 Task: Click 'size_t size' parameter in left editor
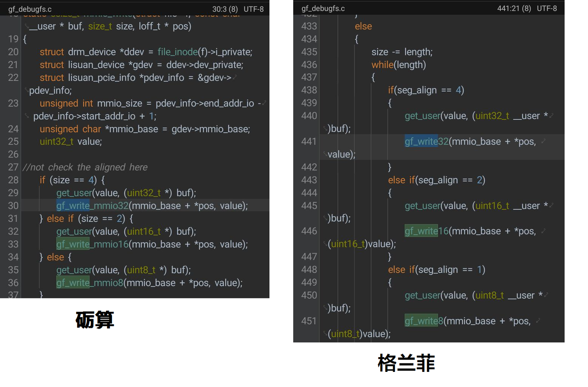[111, 26]
